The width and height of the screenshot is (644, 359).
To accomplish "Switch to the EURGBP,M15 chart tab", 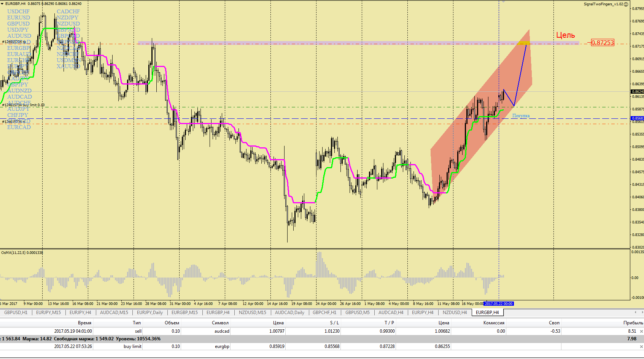I will click(184, 313).
